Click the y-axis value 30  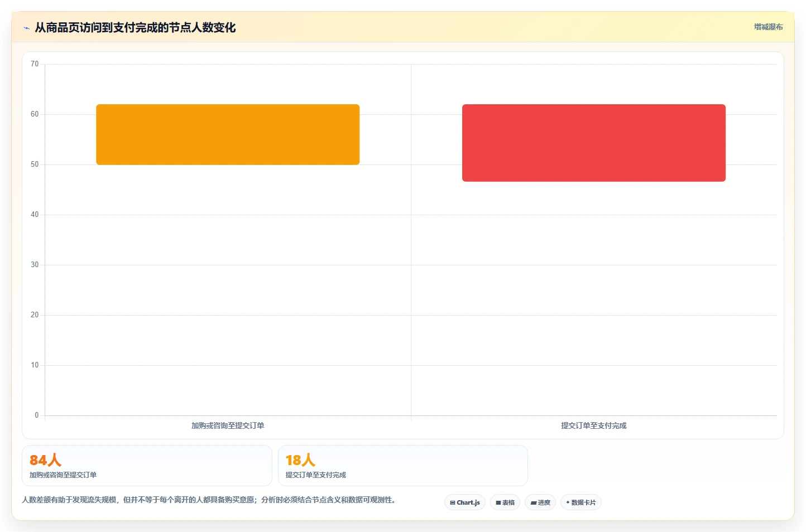point(35,265)
